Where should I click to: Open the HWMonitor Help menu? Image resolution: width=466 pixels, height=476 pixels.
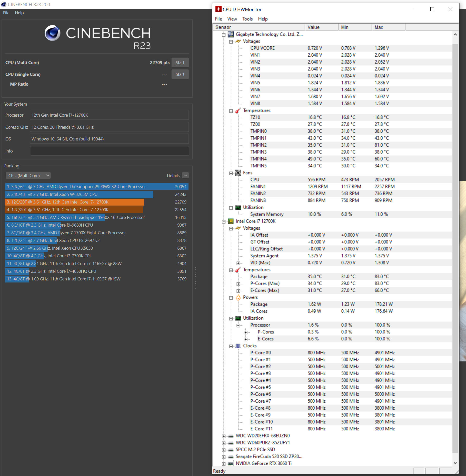[x=263, y=19]
